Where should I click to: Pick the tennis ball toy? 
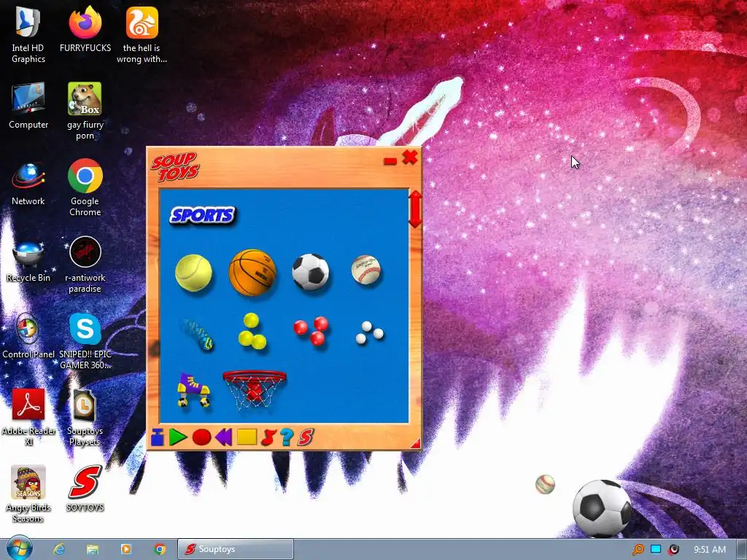point(193,273)
